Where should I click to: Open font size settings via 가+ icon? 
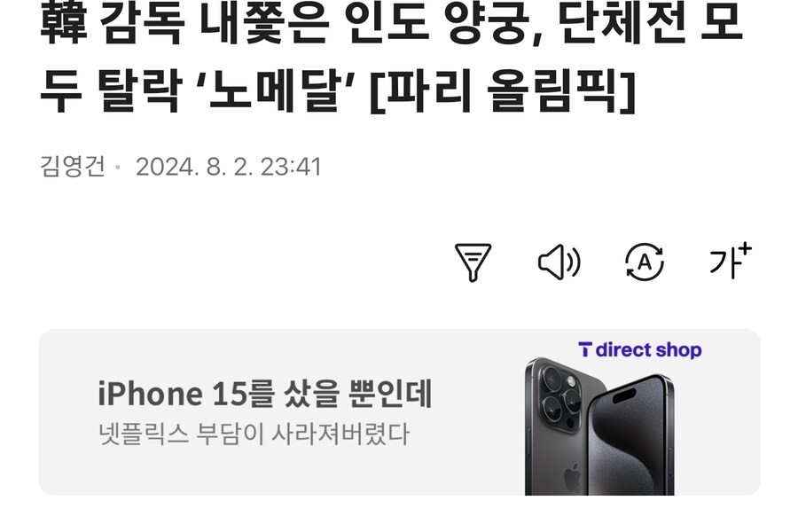(x=731, y=260)
